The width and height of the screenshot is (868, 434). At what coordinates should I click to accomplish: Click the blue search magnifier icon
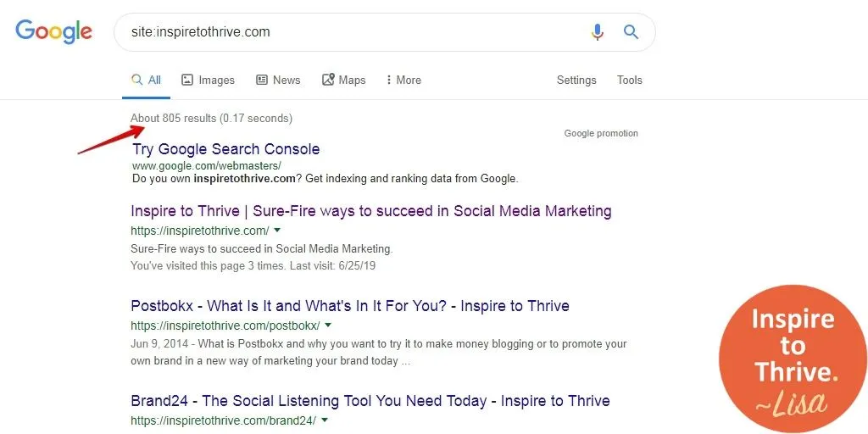[631, 31]
